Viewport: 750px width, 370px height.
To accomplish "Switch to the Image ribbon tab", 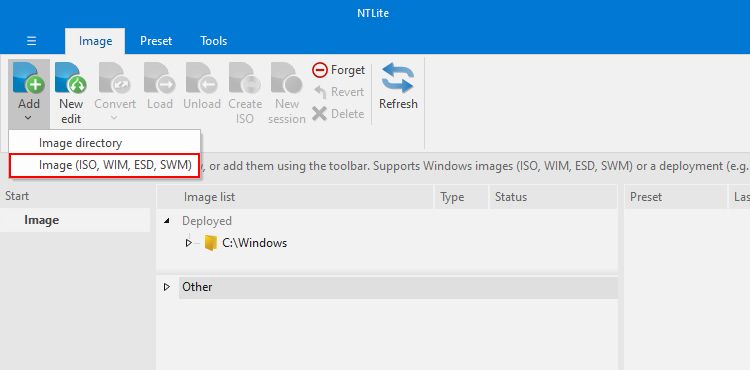I will coord(95,41).
